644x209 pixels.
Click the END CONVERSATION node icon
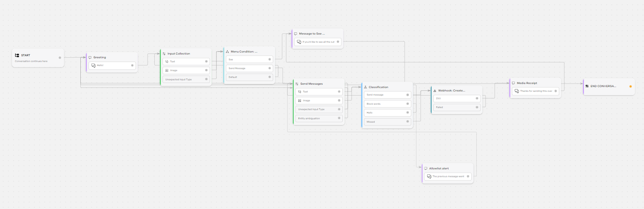587,86
